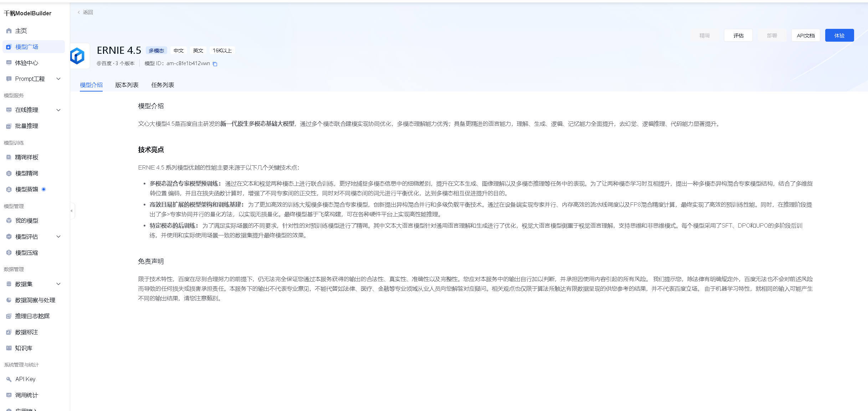Open 模型蒸馏 menu item label
This screenshot has width=868, height=411.
(27, 189)
